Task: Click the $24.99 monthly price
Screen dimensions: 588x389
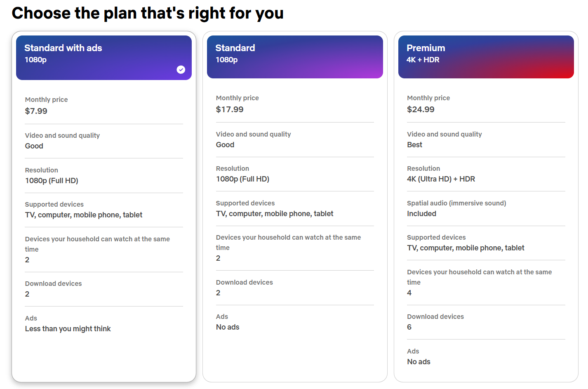Action: click(x=421, y=109)
